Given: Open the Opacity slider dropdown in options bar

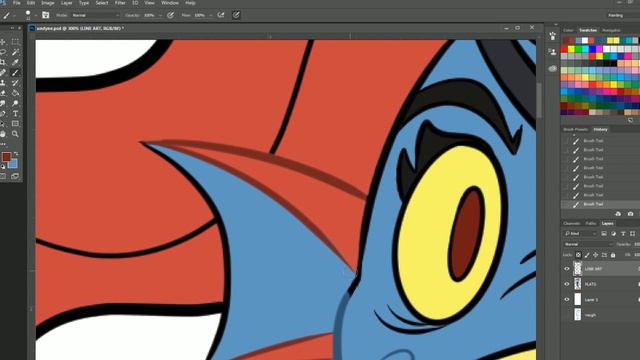Looking at the screenshot, I should 160,15.
